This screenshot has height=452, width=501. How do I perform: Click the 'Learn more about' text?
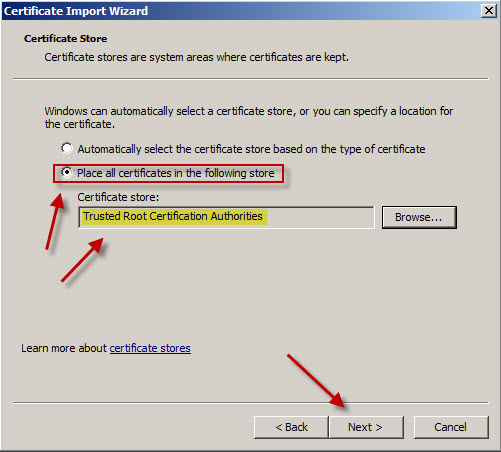coord(64,348)
